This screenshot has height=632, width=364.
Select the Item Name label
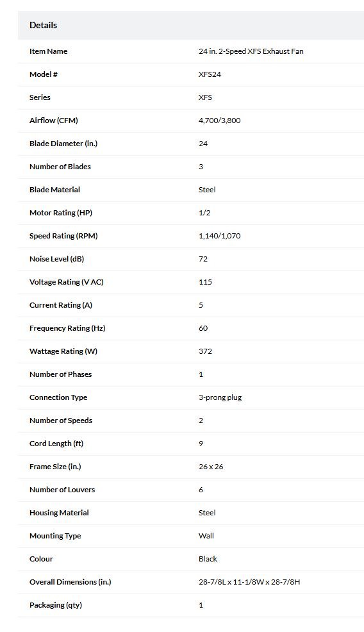48,51
